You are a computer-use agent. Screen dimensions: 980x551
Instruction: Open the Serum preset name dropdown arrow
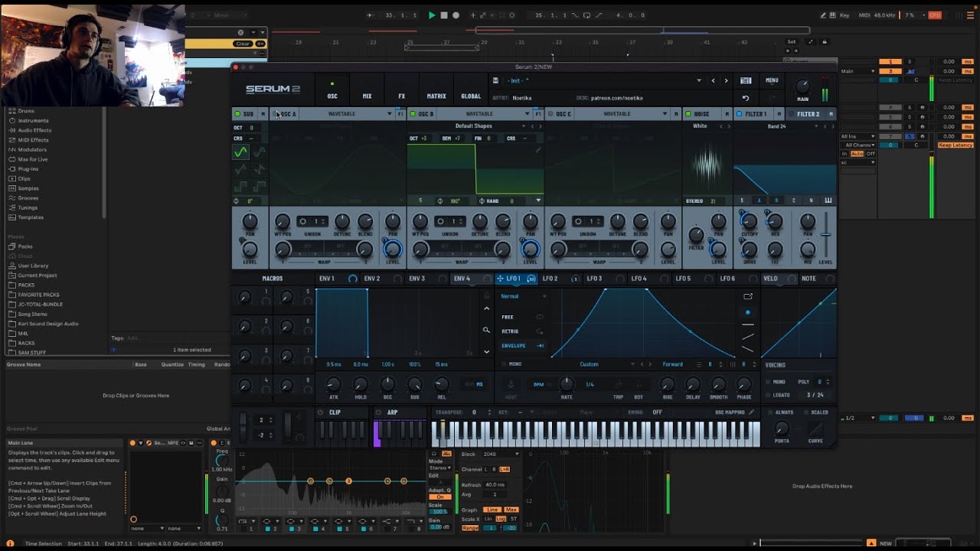tap(698, 80)
